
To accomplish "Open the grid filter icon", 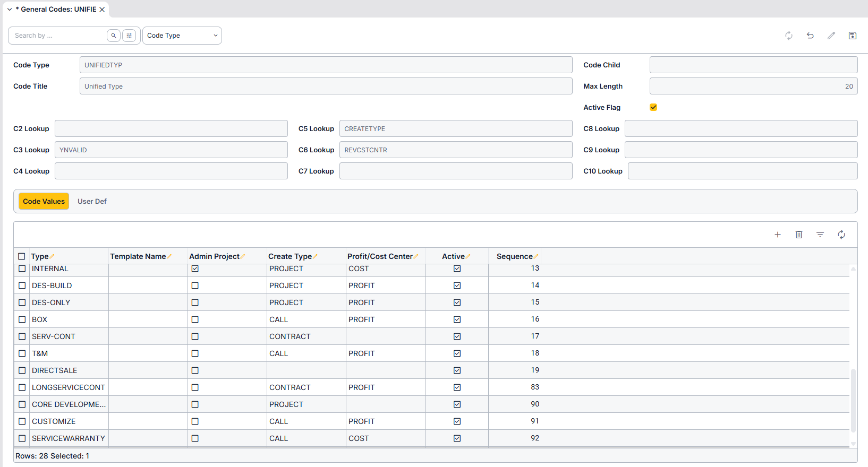I will click(820, 235).
